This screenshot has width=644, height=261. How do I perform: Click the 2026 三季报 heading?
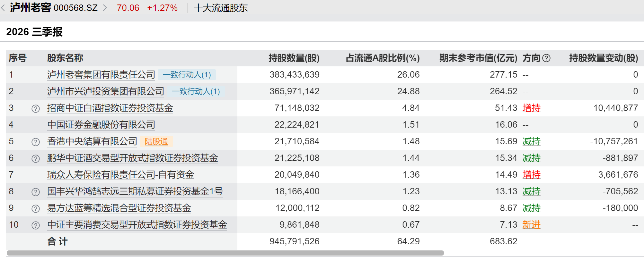[34, 32]
